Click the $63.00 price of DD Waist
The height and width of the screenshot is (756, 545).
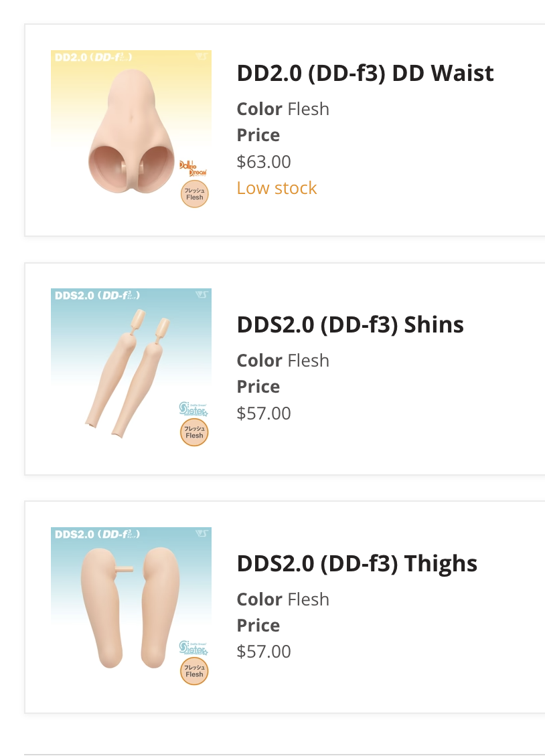tap(264, 162)
